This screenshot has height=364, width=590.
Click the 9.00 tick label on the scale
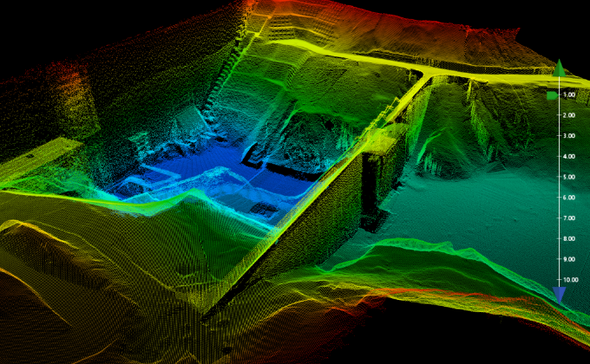(x=569, y=259)
